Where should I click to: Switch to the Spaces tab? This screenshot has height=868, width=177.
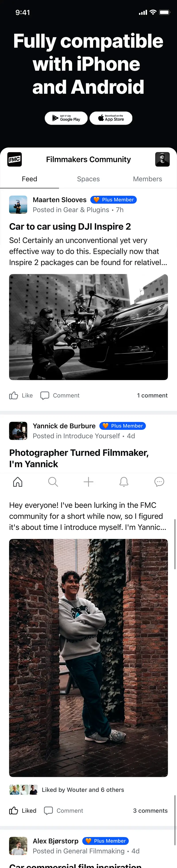point(88,179)
